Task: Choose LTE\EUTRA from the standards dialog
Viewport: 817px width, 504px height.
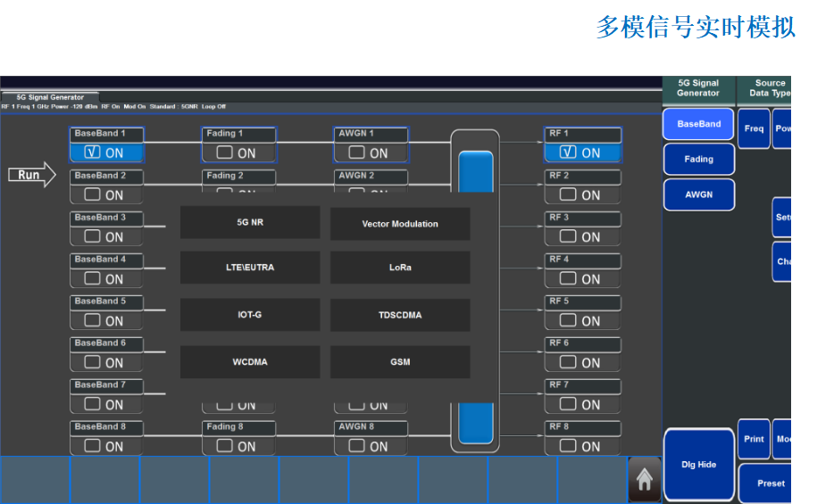Action: (x=250, y=268)
